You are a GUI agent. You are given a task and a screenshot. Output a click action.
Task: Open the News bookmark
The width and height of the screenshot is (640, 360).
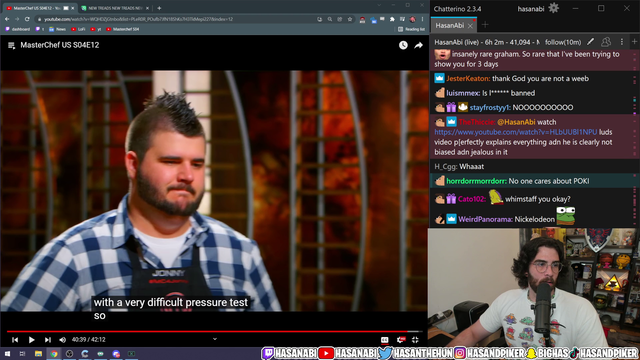[x=58, y=29]
